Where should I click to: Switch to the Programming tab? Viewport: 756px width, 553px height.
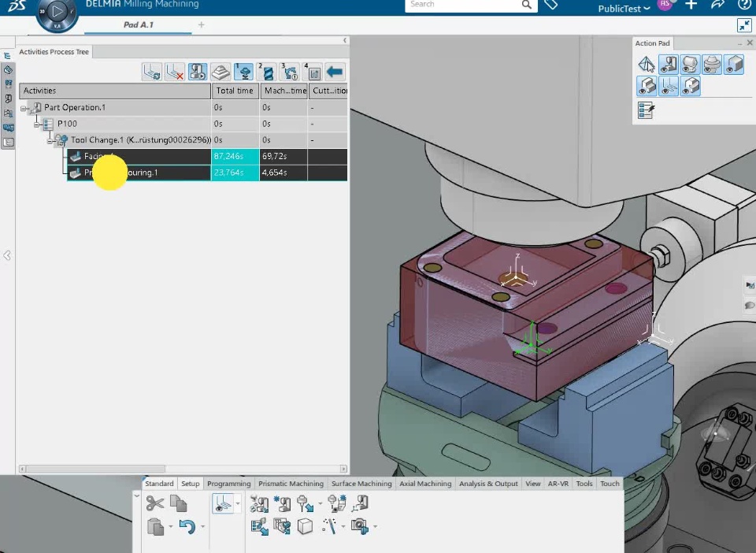229,484
